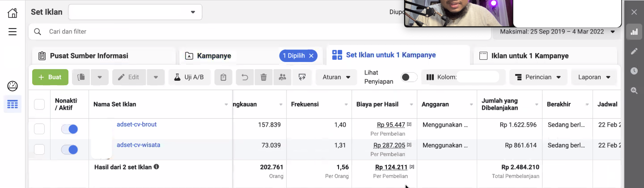This screenshot has height=188, width=644.
Task: Open the bar chart icon in right panel
Action: 634,32
